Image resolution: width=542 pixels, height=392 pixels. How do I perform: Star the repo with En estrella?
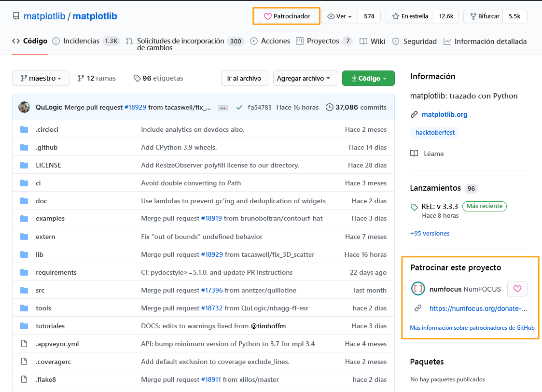[x=410, y=16]
